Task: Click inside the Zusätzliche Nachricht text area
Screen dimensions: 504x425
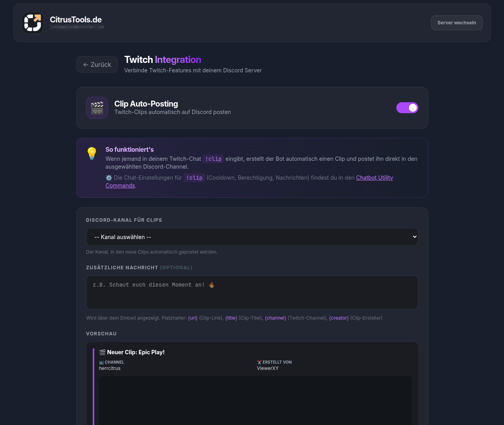Action: (252, 293)
